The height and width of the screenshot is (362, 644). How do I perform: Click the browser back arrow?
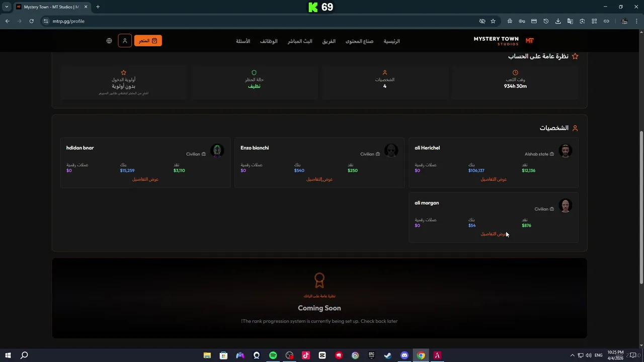[7, 21]
